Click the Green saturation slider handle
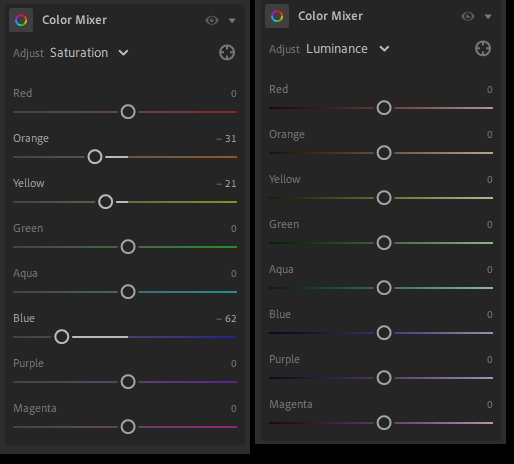 (x=128, y=247)
